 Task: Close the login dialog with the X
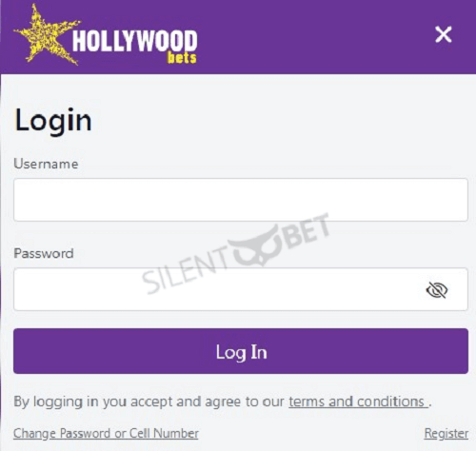point(444,34)
